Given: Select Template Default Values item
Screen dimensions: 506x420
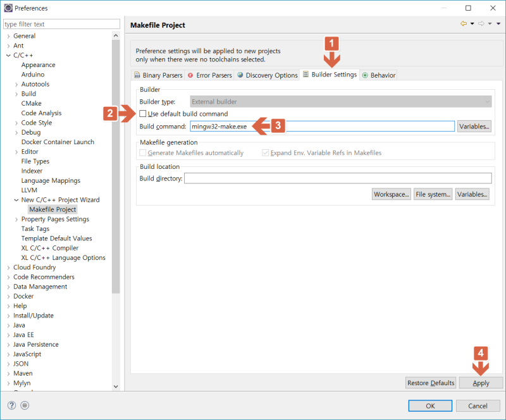Looking at the screenshot, I should pos(56,238).
